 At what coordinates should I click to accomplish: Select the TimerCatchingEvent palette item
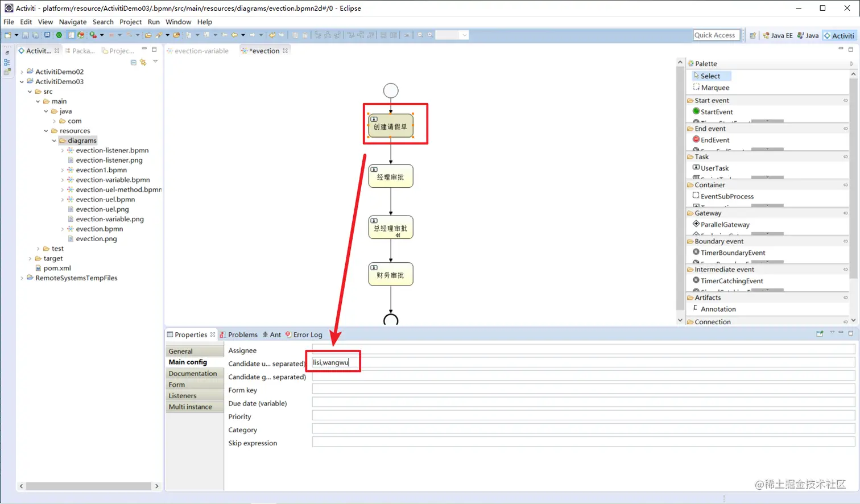pos(727,281)
